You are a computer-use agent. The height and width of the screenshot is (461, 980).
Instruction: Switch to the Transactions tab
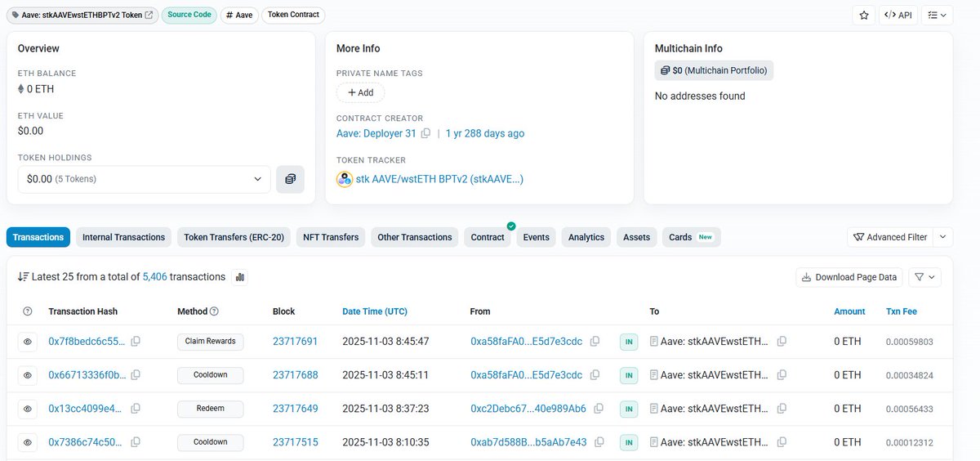click(x=38, y=237)
